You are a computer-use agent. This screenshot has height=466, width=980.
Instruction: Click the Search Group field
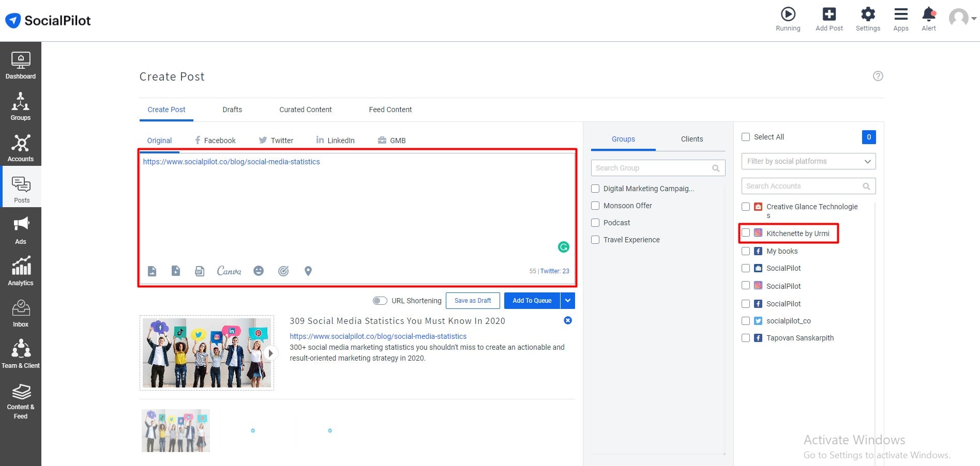pyautogui.click(x=658, y=168)
